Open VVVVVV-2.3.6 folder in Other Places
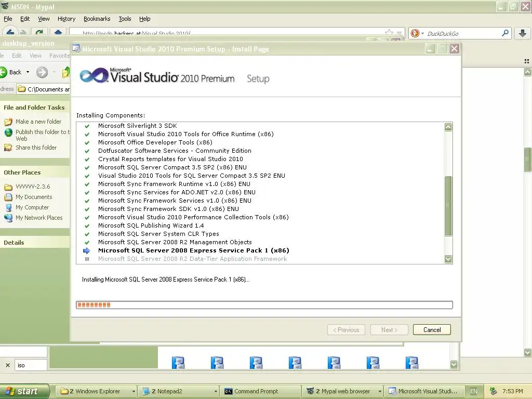 click(33, 187)
